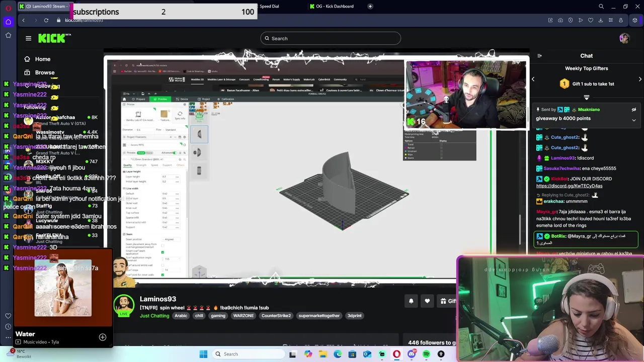Open Opera sidebar bookmarks star
The image size is (644, 362).
pos(8,35)
